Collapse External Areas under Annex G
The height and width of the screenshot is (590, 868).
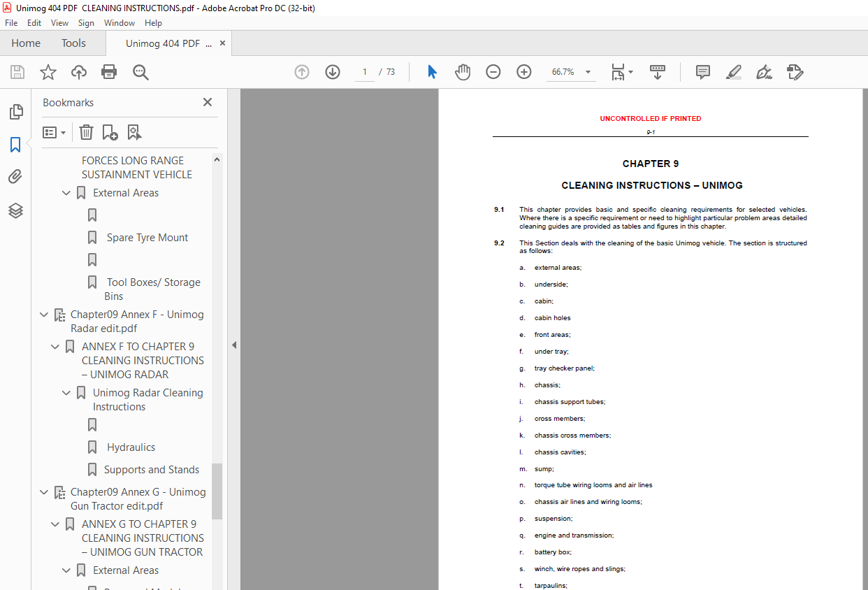tap(66, 570)
